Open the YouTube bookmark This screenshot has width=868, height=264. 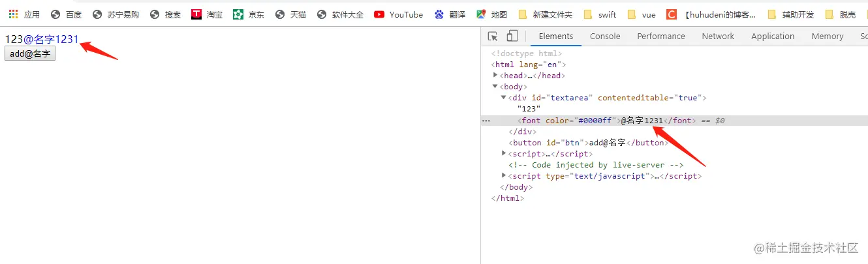(398, 14)
